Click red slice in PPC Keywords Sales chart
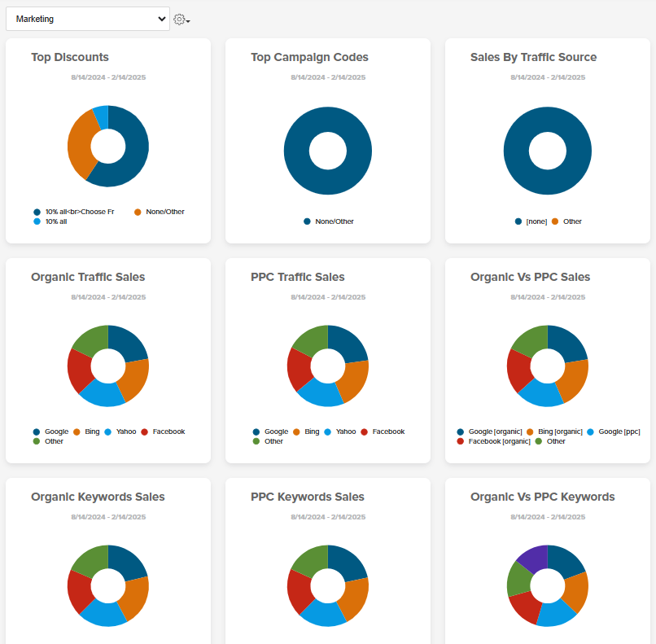This screenshot has height=644, width=656. pyautogui.click(x=300, y=591)
